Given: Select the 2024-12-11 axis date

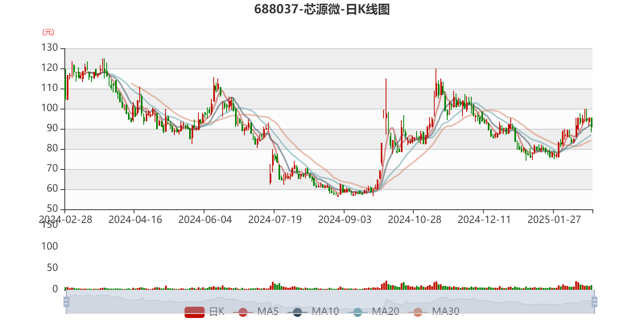Looking at the screenshot, I should [484, 219].
